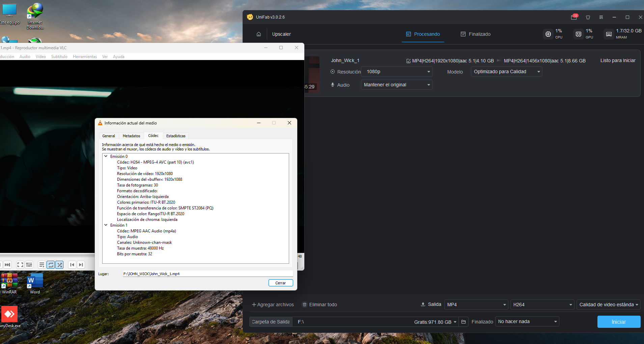Collapse the Emisión 1 tree node
This screenshot has height=344, width=644.
point(106,225)
